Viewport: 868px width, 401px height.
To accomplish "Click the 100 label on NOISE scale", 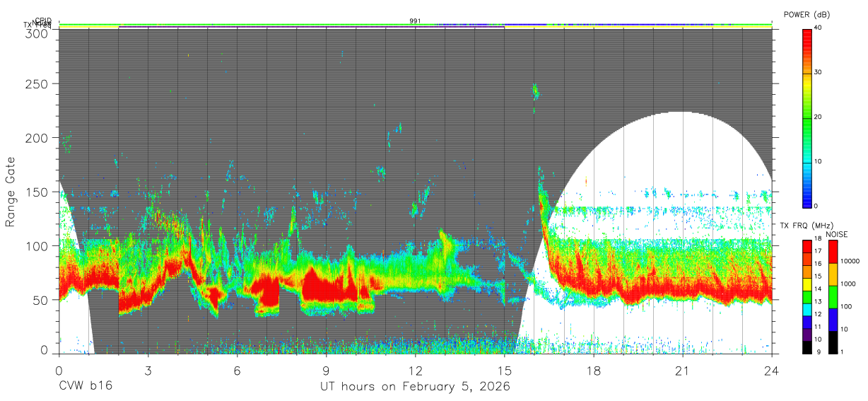I will click(x=847, y=307).
